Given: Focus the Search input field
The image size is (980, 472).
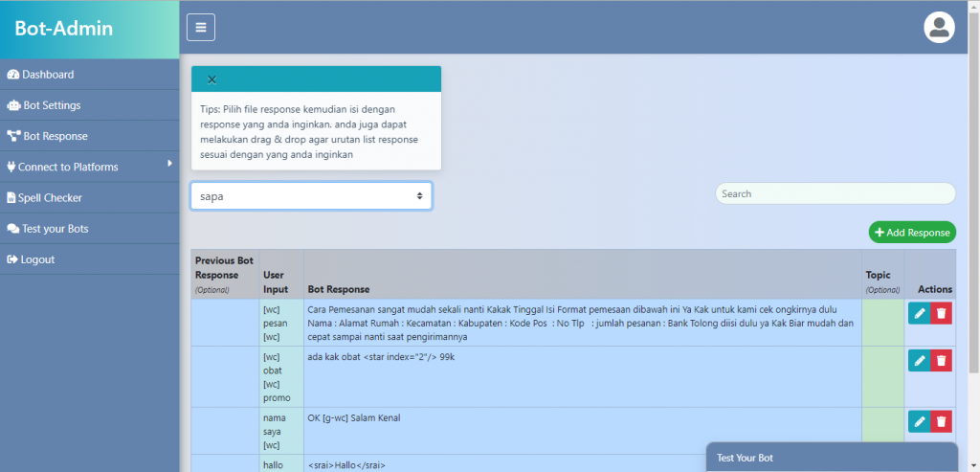Looking at the screenshot, I should tap(835, 193).
